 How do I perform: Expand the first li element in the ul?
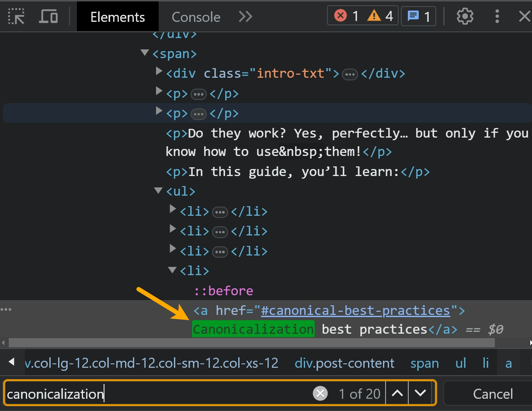172,209
